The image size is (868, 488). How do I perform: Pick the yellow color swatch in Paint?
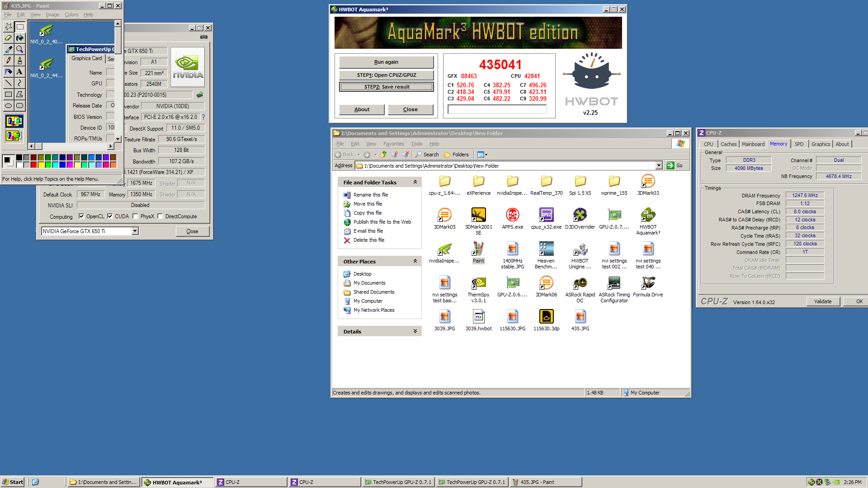point(41,164)
